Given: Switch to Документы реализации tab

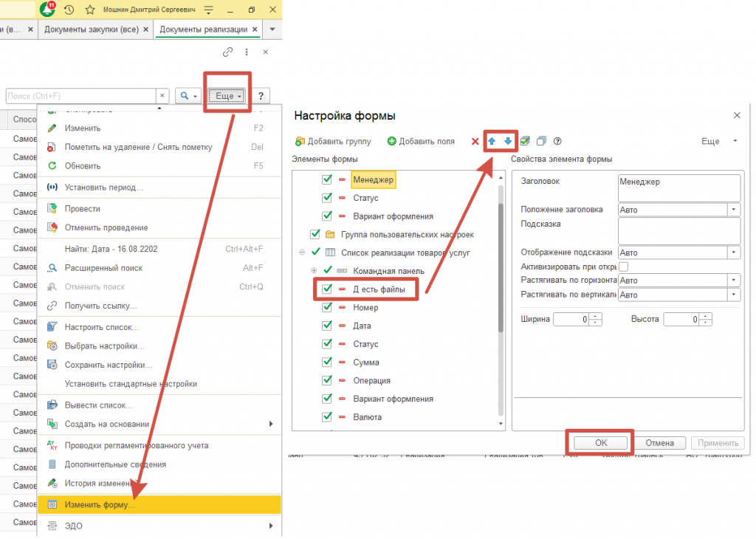Looking at the screenshot, I should click(x=204, y=30).
